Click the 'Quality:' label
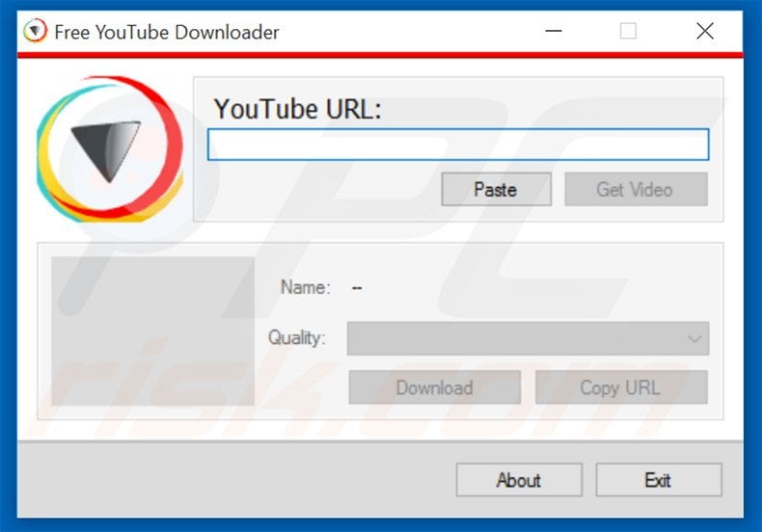This screenshot has width=762, height=532. pyautogui.click(x=296, y=338)
